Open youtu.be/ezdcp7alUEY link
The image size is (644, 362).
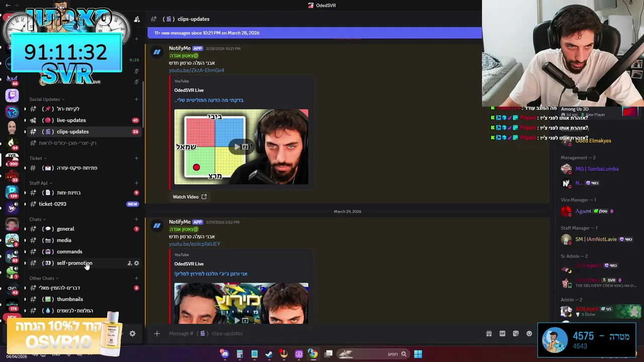pyautogui.click(x=194, y=244)
